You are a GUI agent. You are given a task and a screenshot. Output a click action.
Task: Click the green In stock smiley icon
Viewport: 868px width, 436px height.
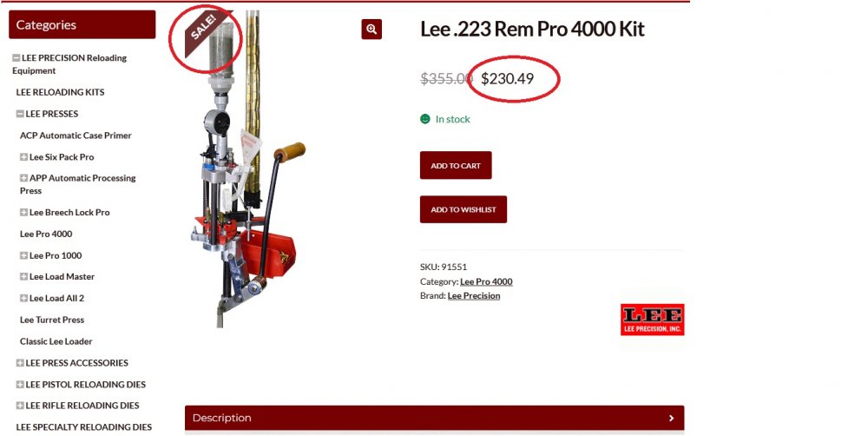[x=425, y=119]
